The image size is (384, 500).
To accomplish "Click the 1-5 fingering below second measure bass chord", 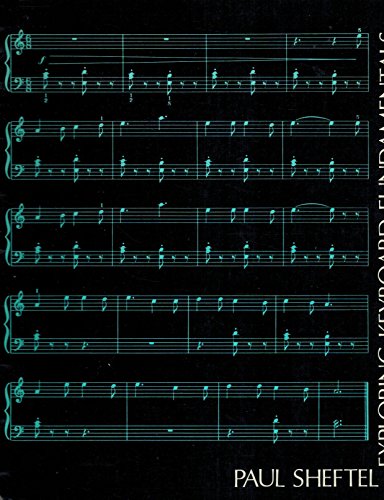I will coord(170,100).
